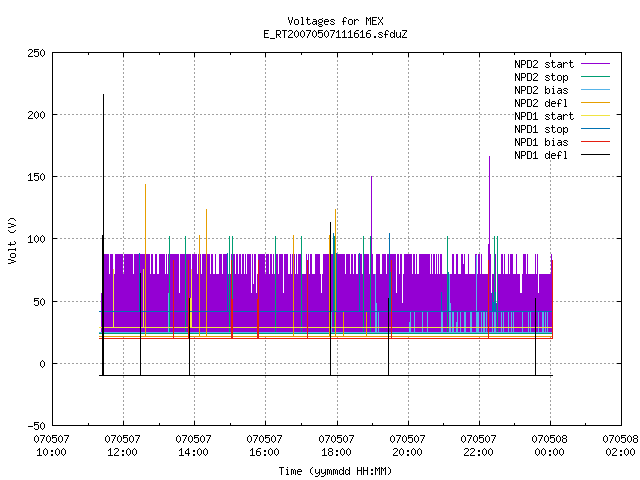Click the y-axis tick value 100

click(36, 239)
